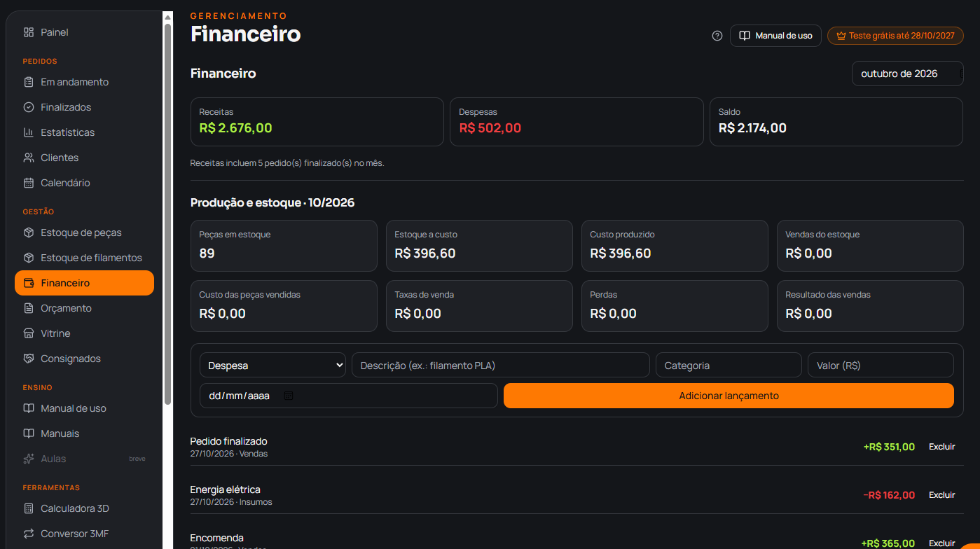
Task: Open the Clientes section
Action: click(84, 158)
